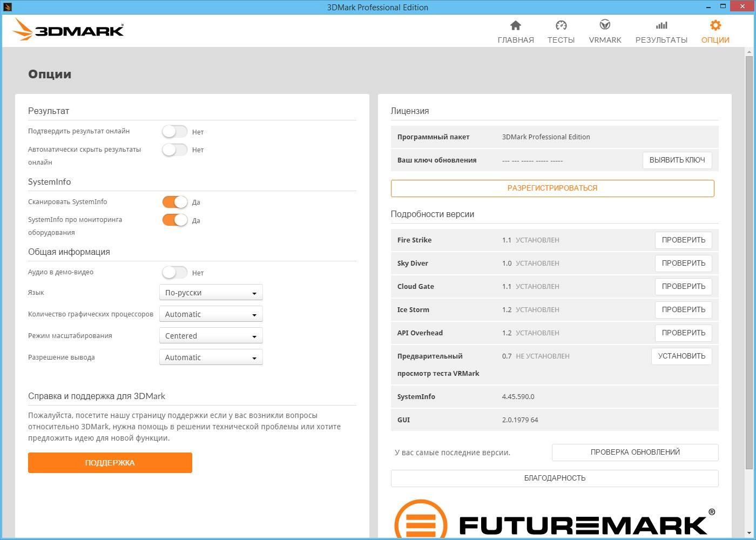Click ПРОВЕРИТЬ for Sky Diver
756x540 pixels.
(x=684, y=263)
